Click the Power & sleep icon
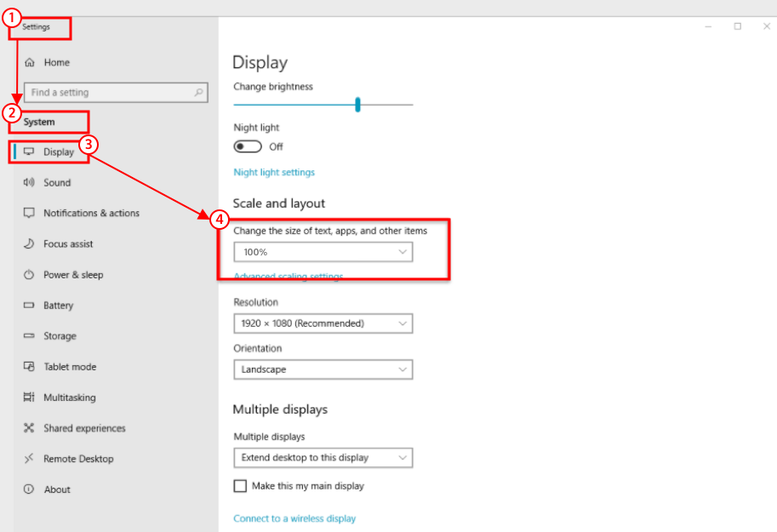The height and width of the screenshot is (532, 777). [29, 275]
